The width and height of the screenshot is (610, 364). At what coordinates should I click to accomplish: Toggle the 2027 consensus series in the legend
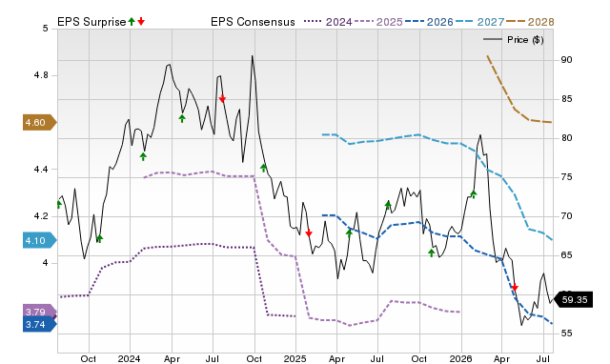(479, 22)
